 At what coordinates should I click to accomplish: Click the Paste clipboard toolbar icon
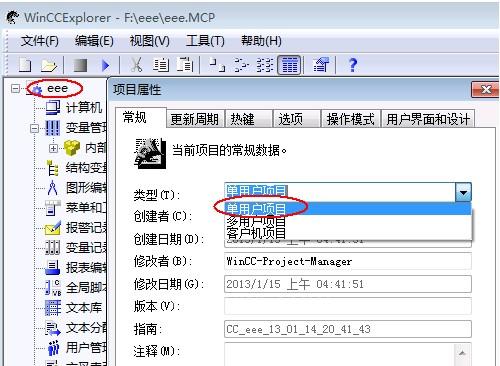click(x=185, y=64)
